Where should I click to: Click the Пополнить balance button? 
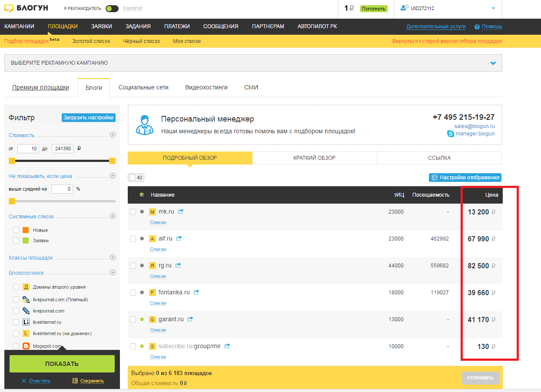coord(373,8)
